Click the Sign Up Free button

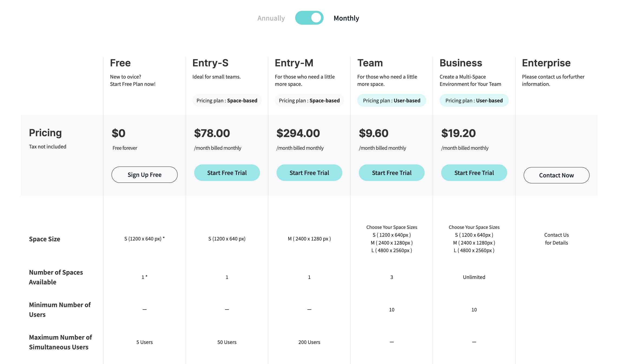(144, 175)
